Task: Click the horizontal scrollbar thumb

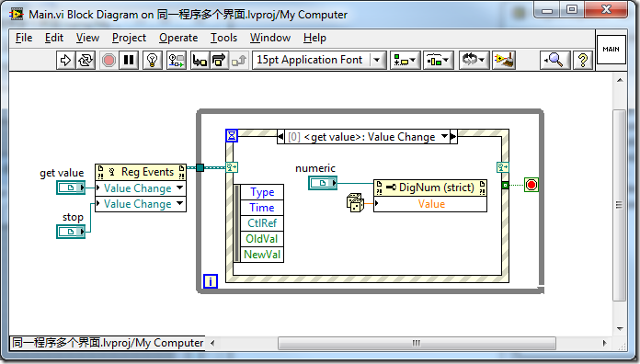Action: tap(417, 343)
